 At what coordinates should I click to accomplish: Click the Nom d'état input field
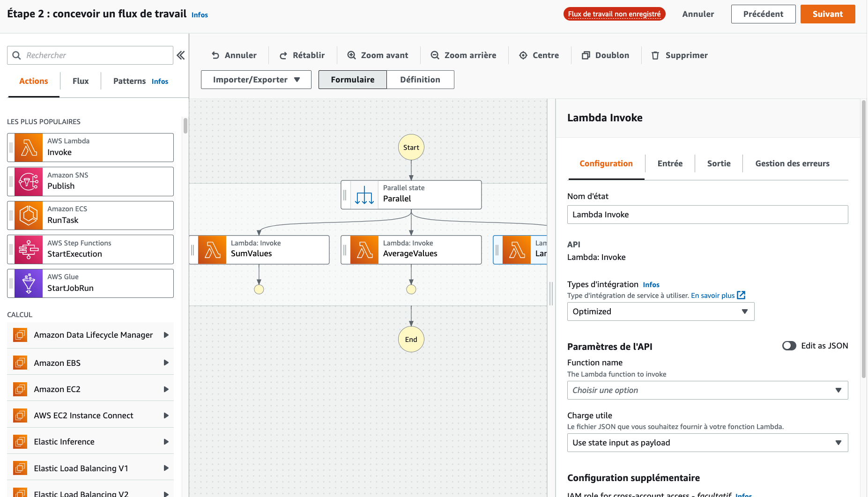(707, 215)
